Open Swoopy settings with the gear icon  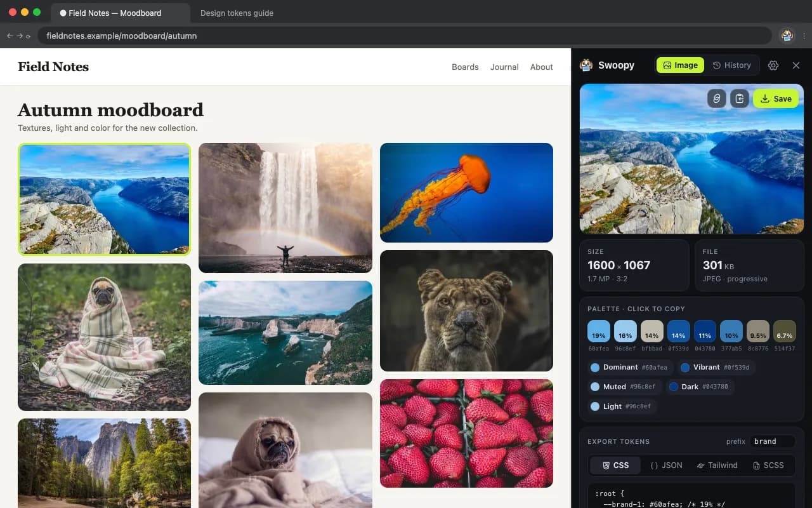click(x=773, y=65)
